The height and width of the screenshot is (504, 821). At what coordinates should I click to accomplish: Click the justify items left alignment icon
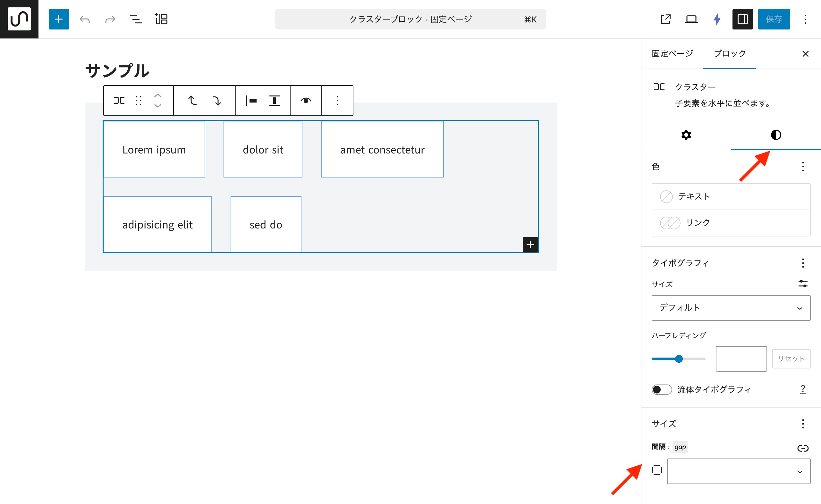[251, 101]
